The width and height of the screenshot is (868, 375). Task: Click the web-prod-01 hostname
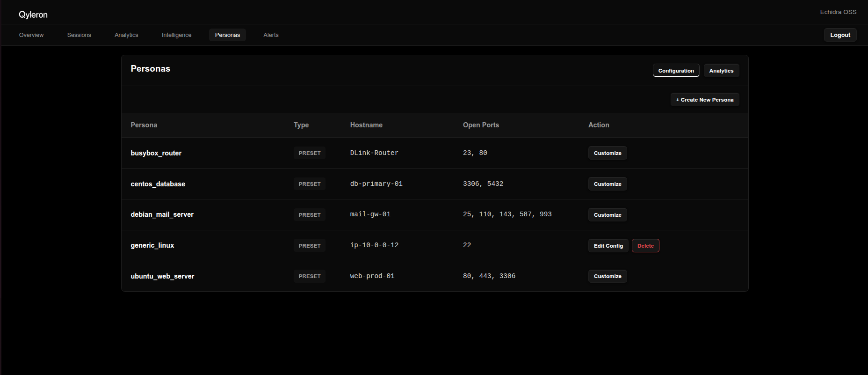(x=372, y=276)
